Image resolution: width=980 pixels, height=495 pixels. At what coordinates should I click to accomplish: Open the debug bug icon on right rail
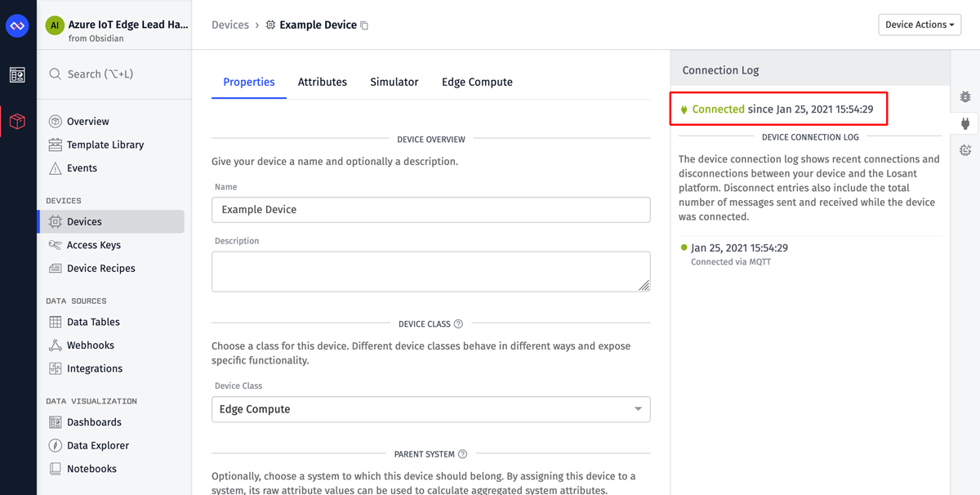click(965, 96)
